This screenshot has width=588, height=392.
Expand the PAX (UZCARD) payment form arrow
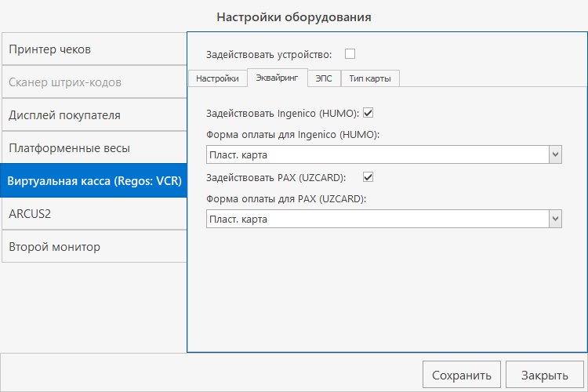pos(555,220)
